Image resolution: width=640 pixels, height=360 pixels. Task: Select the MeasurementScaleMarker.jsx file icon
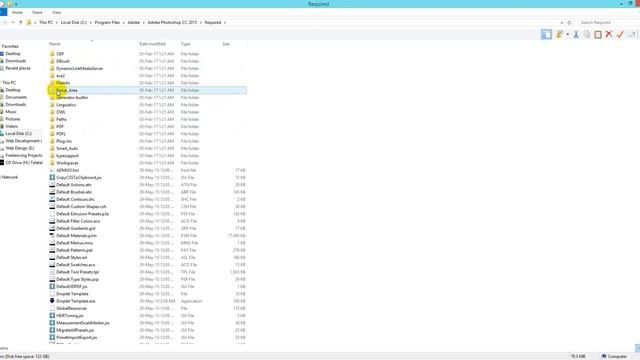tap(52, 323)
